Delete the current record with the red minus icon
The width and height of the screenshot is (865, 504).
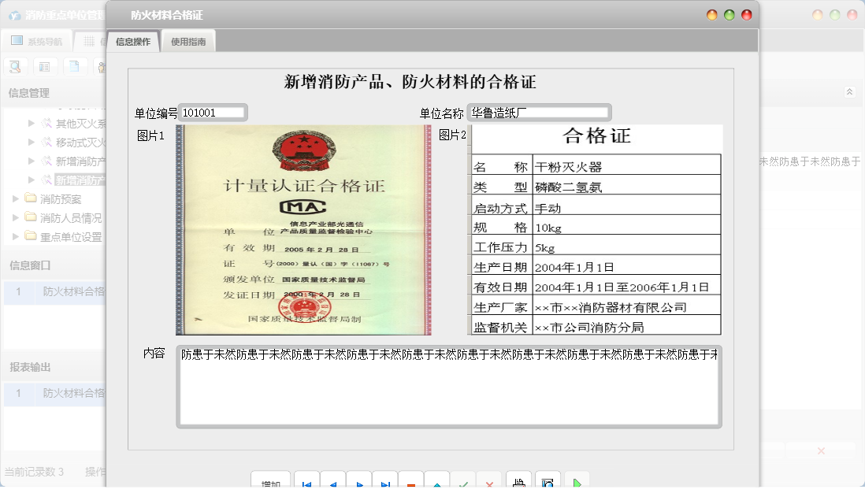[x=410, y=484]
